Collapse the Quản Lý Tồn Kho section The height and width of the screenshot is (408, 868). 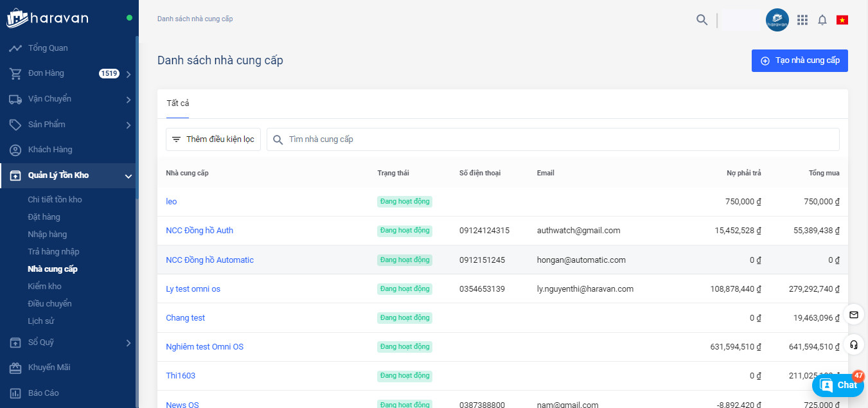click(x=128, y=176)
